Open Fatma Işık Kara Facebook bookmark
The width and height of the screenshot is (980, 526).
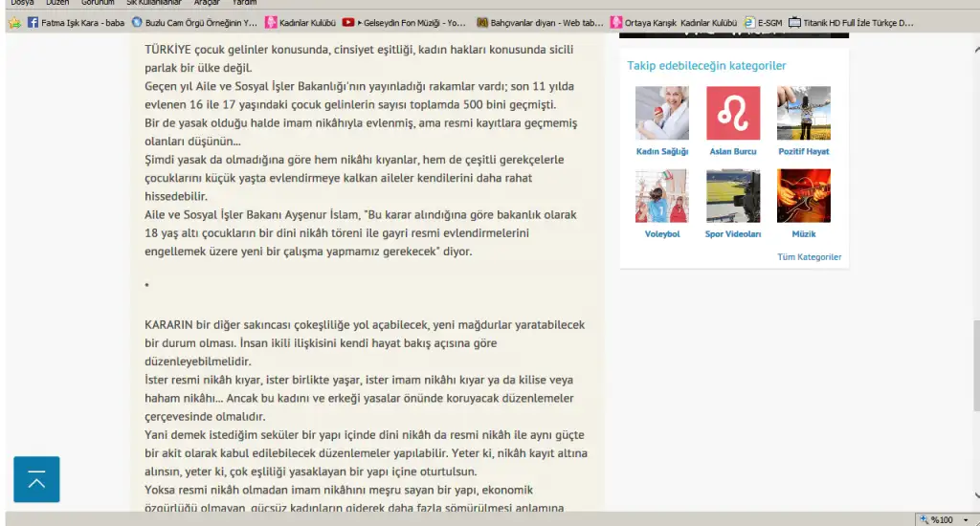click(76, 23)
